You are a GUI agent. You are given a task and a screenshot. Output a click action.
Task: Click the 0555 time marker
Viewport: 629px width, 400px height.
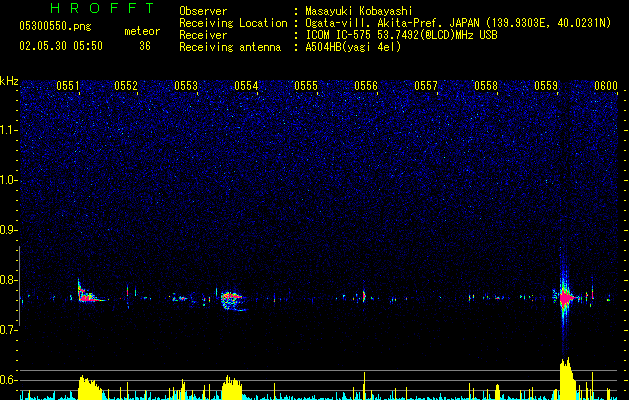tap(306, 86)
